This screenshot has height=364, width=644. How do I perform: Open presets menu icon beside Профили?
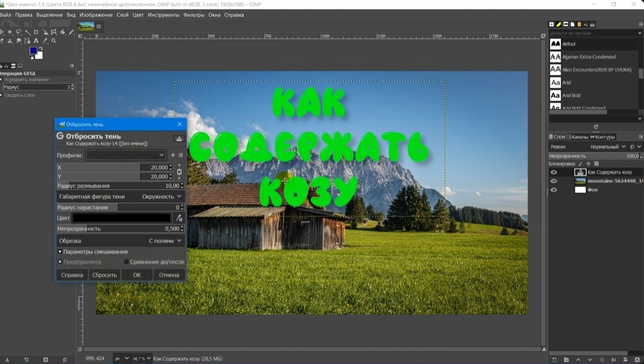(181, 155)
